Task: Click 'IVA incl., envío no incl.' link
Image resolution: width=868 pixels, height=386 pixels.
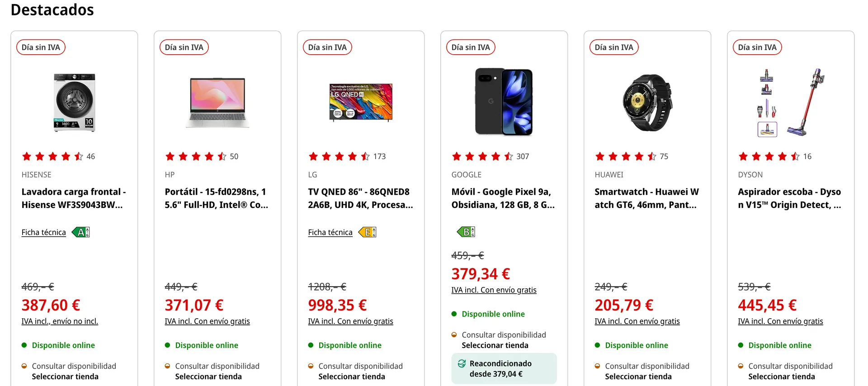Action: (x=60, y=321)
